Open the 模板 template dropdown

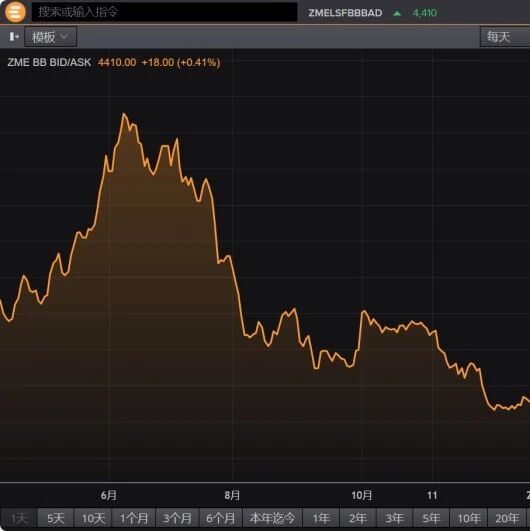(51, 37)
